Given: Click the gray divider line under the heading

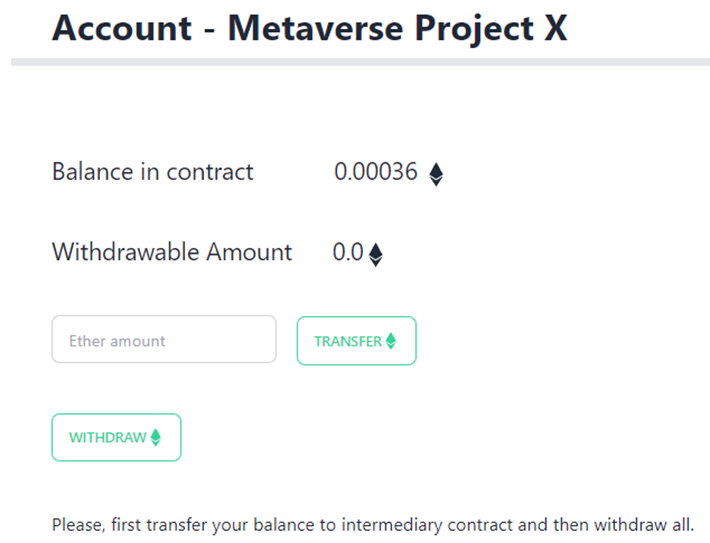Looking at the screenshot, I should 360,62.
